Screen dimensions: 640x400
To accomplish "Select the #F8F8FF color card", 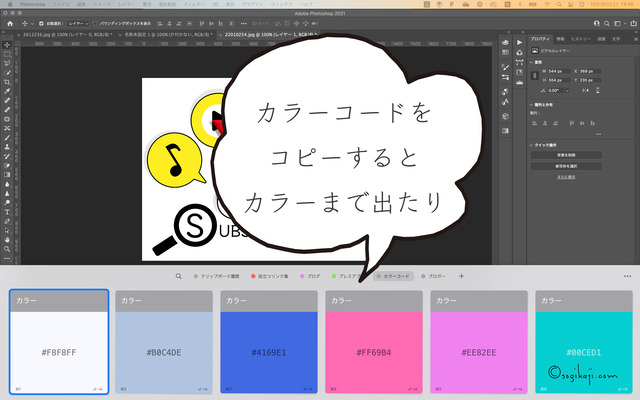I will point(59,342).
